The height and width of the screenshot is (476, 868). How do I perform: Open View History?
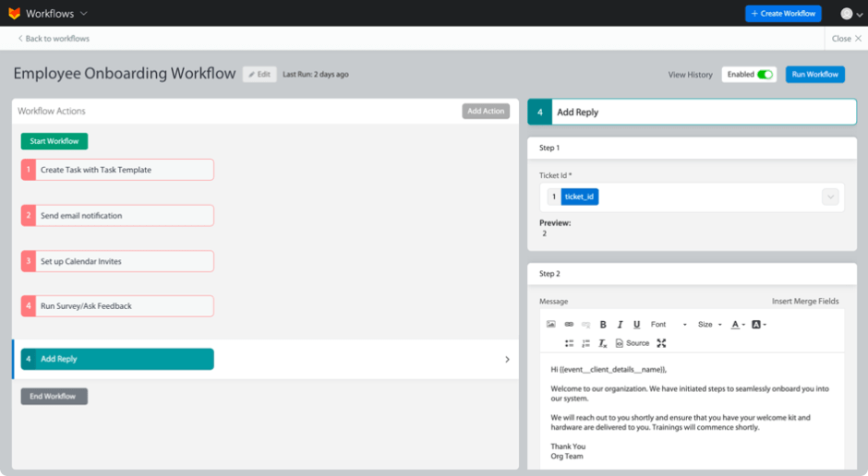(690, 75)
